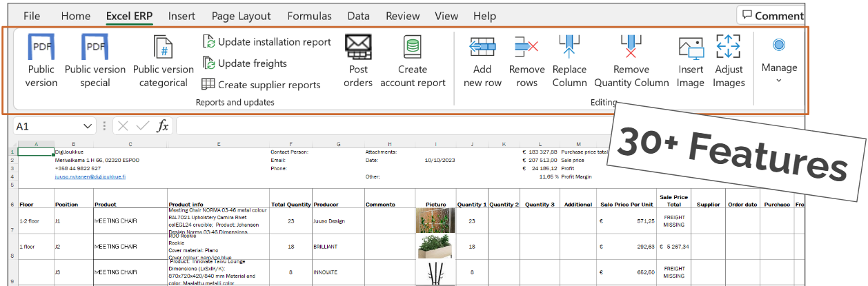Select the picture thumbnail in row 7
The image size is (868, 286).
[x=436, y=221]
